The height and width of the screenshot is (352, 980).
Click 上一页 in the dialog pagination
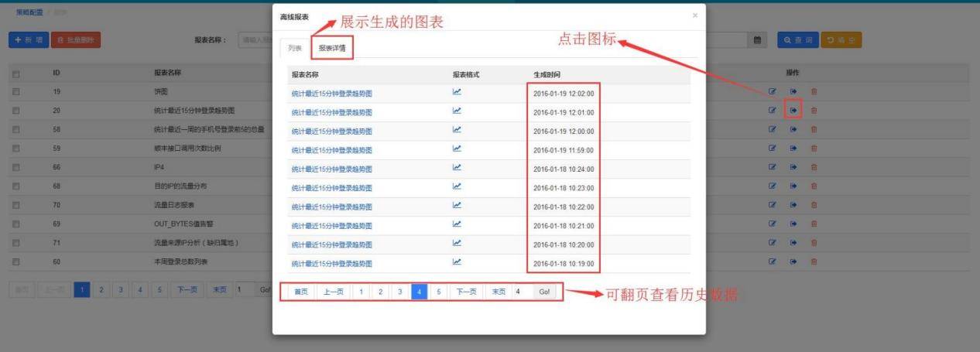pyautogui.click(x=333, y=292)
